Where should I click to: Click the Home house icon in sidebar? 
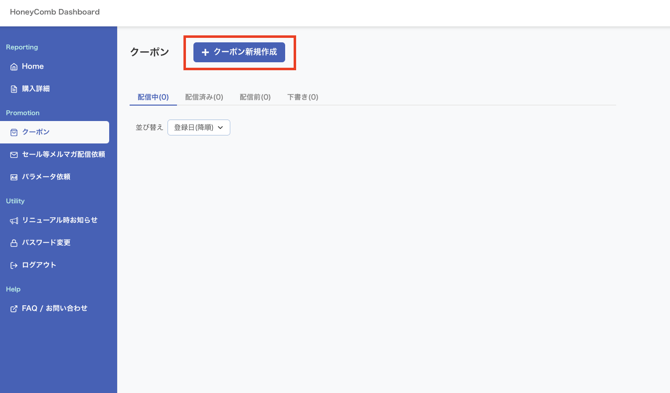click(x=14, y=67)
